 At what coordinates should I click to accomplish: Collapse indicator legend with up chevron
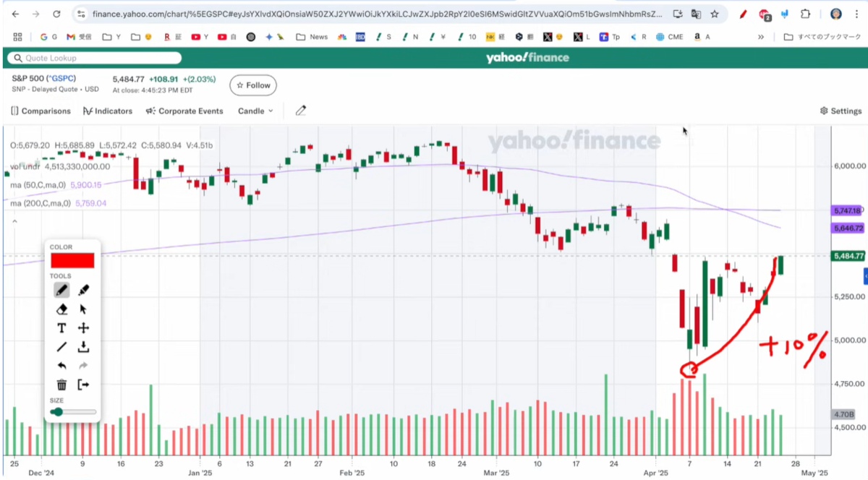[x=13, y=222]
